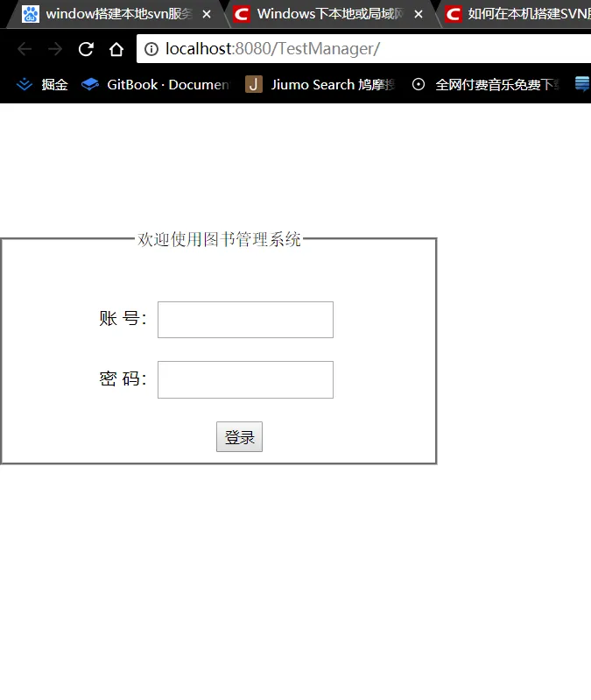Switch to the 如何在本机搭建SVN tab

click(x=516, y=14)
